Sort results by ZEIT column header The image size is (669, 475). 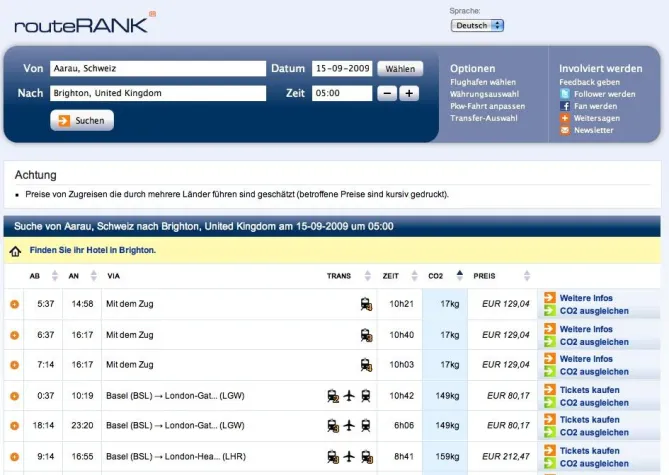coord(391,275)
